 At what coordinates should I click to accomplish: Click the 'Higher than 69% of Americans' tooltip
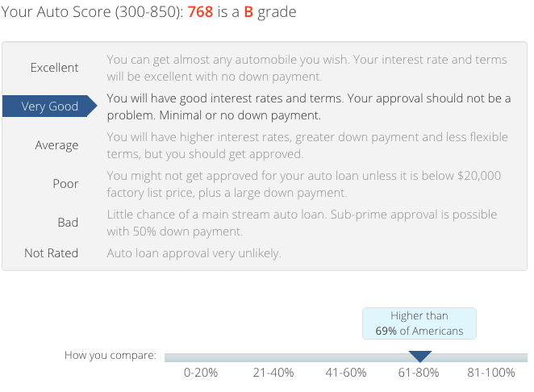coord(419,323)
